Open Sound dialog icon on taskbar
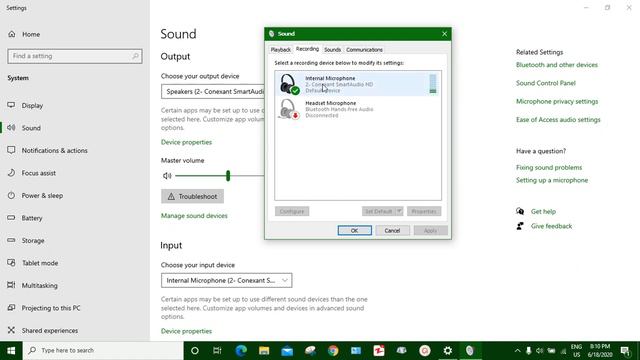The height and width of the screenshot is (360, 640). pyautogui.click(x=470, y=351)
